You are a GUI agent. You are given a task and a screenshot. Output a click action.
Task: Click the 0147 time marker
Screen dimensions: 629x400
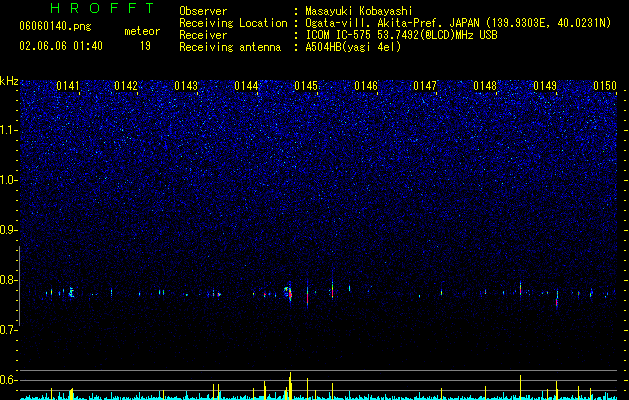(425, 86)
